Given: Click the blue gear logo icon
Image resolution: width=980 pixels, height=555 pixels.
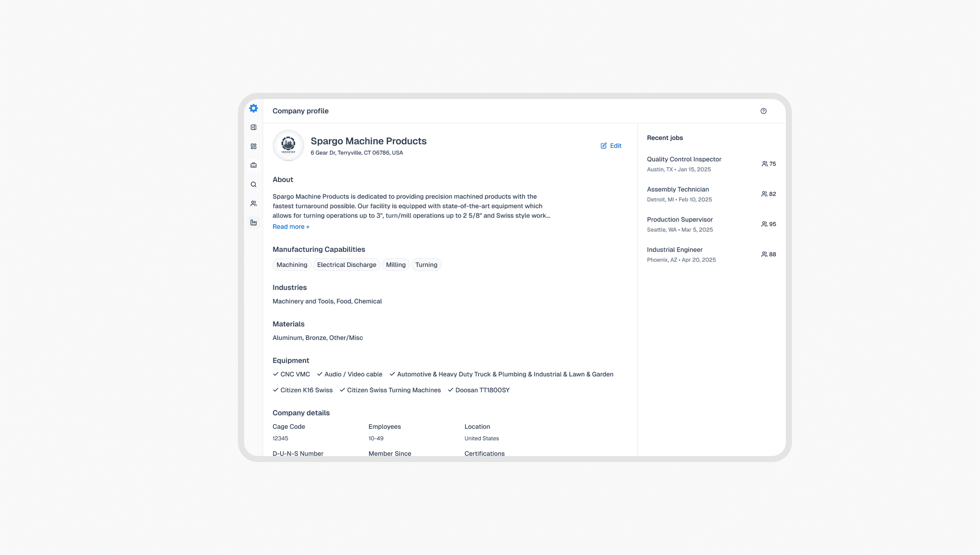Looking at the screenshot, I should click(253, 108).
